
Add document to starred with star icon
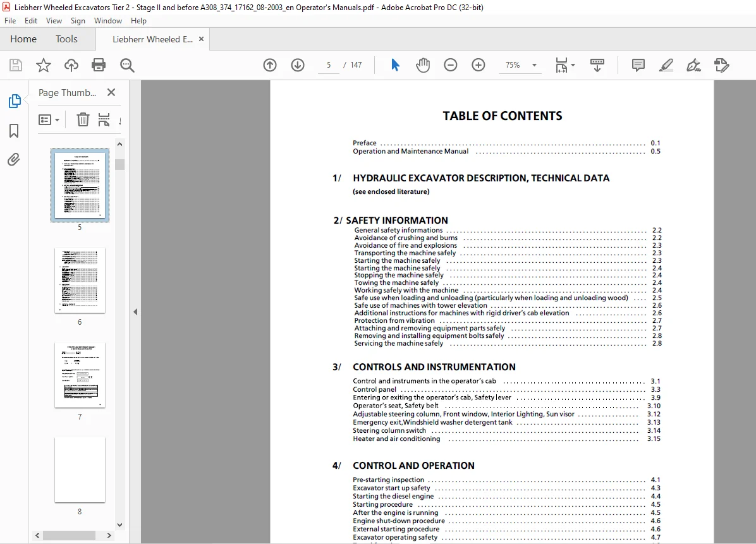click(x=44, y=65)
